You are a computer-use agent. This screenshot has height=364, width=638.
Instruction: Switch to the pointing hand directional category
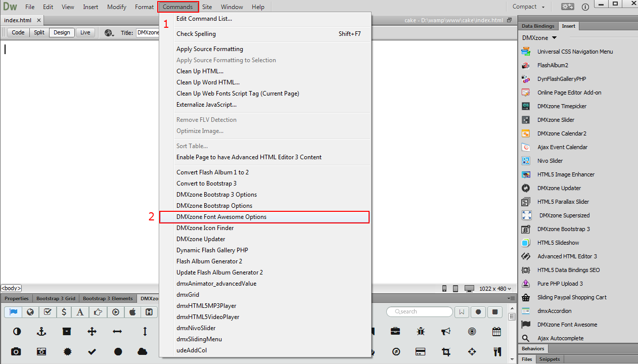(x=98, y=312)
